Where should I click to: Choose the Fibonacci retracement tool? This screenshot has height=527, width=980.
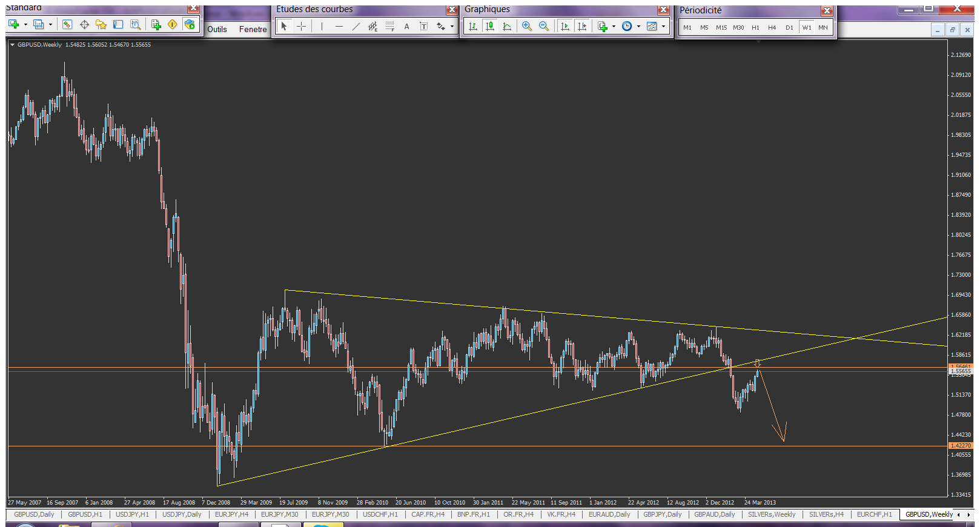tap(389, 26)
